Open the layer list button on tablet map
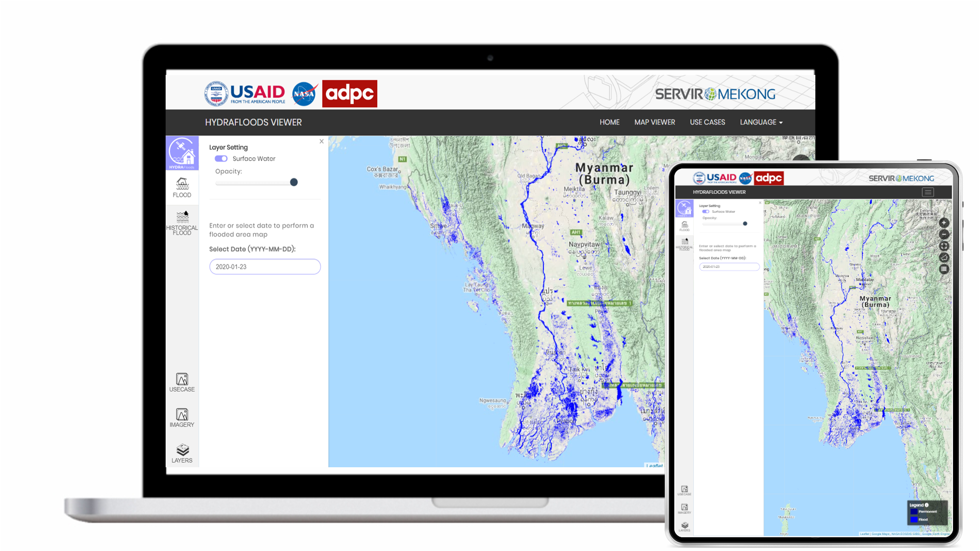The image size is (980, 551). (944, 269)
